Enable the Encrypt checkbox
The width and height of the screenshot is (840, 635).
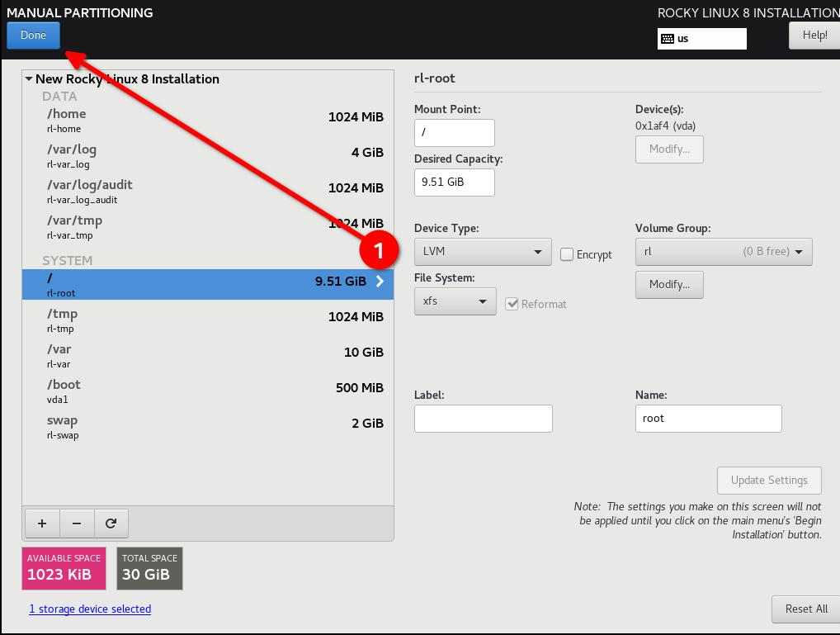click(x=567, y=254)
